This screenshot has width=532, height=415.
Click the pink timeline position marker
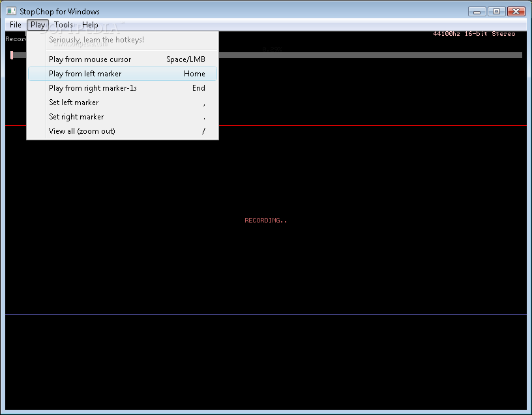click(12, 55)
